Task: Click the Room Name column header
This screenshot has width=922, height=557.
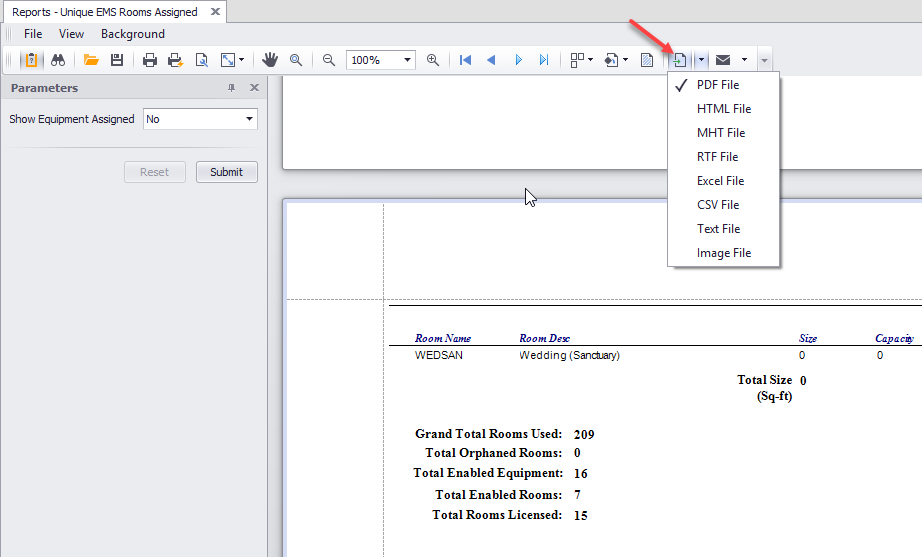Action: pyautogui.click(x=443, y=338)
